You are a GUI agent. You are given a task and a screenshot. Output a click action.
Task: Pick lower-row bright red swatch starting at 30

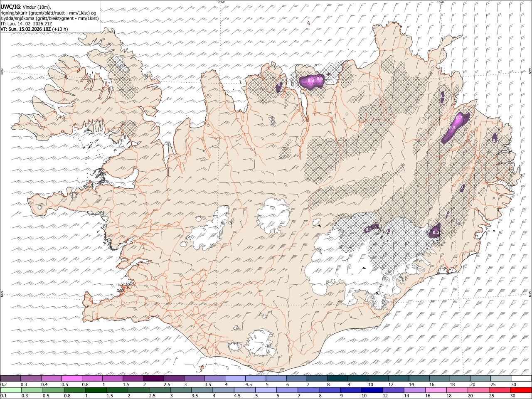tap(521, 390)
